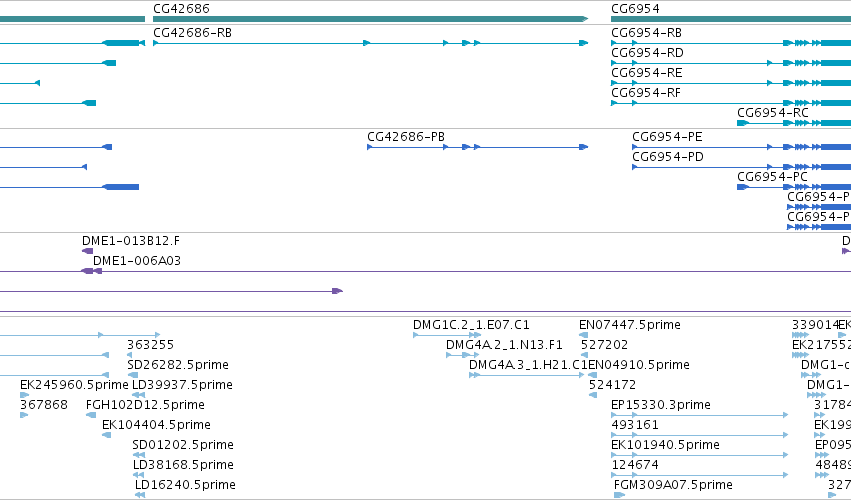Select the LD16240.5prime EST
Screen dimensions: 851x500
click(x=140, y=495)
